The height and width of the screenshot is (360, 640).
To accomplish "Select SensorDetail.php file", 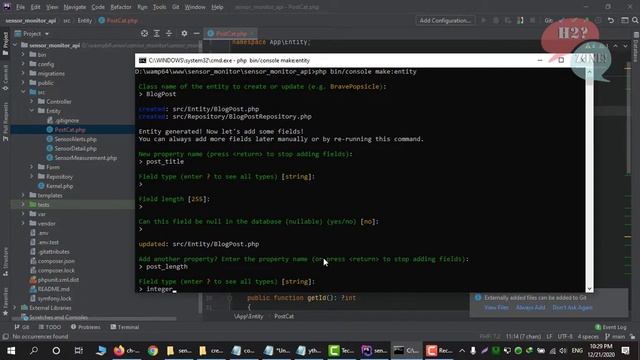I will [76, 148].
